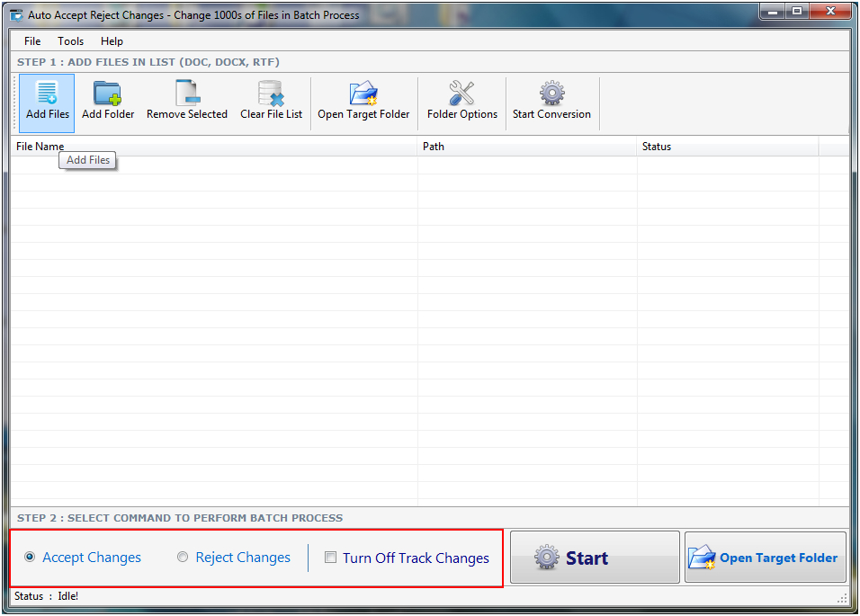Click the bottom Open Target Folder button
The width and height of the screenshot is (860, 616).
[x=766, y=558]
